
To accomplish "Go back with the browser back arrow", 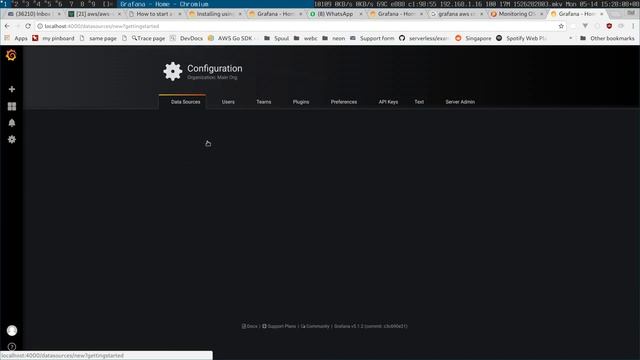I will coord(7,26).
